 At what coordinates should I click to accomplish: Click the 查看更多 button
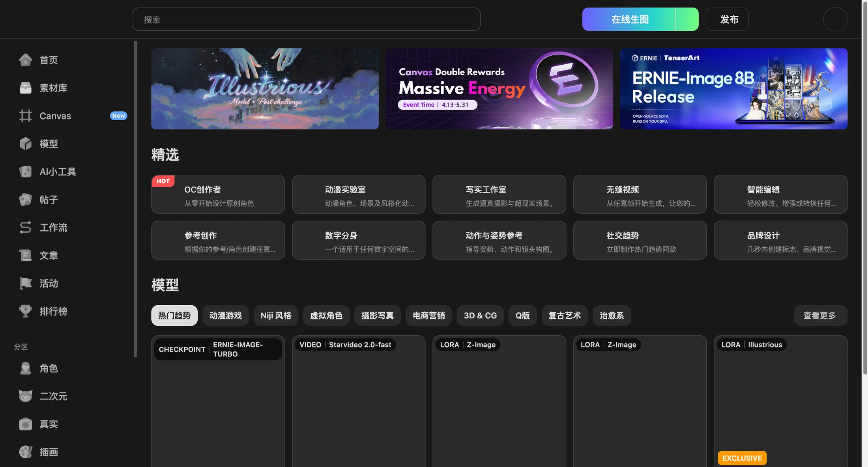821,316
